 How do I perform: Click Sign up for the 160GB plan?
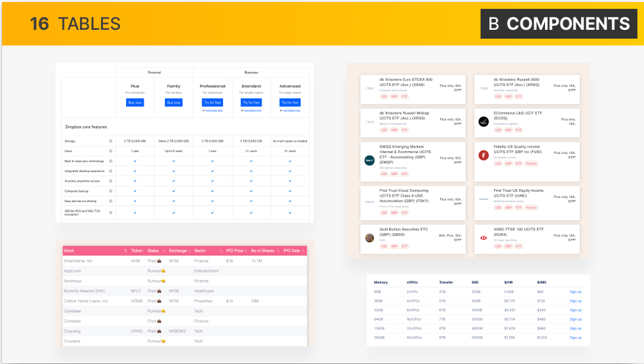576,338
